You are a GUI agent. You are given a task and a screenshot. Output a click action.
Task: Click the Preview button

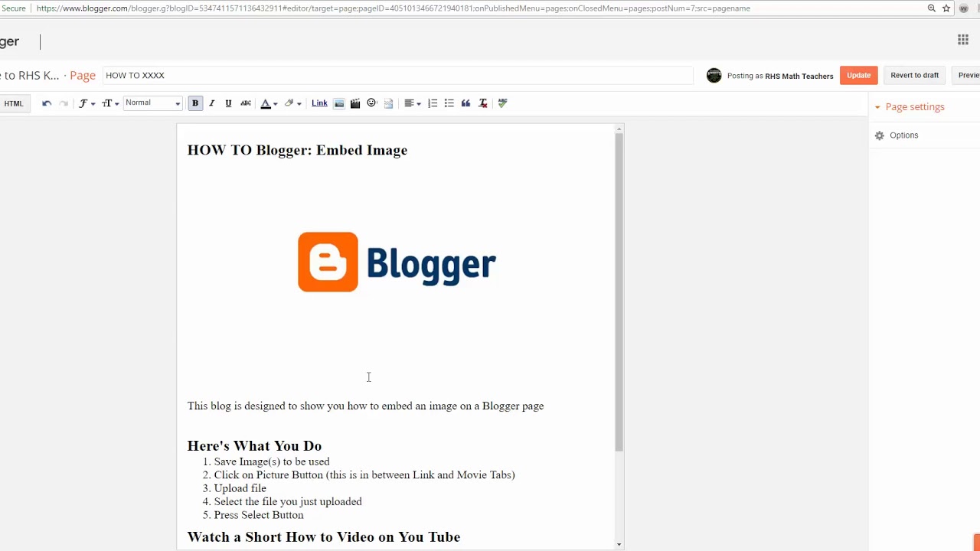[966, 76]
